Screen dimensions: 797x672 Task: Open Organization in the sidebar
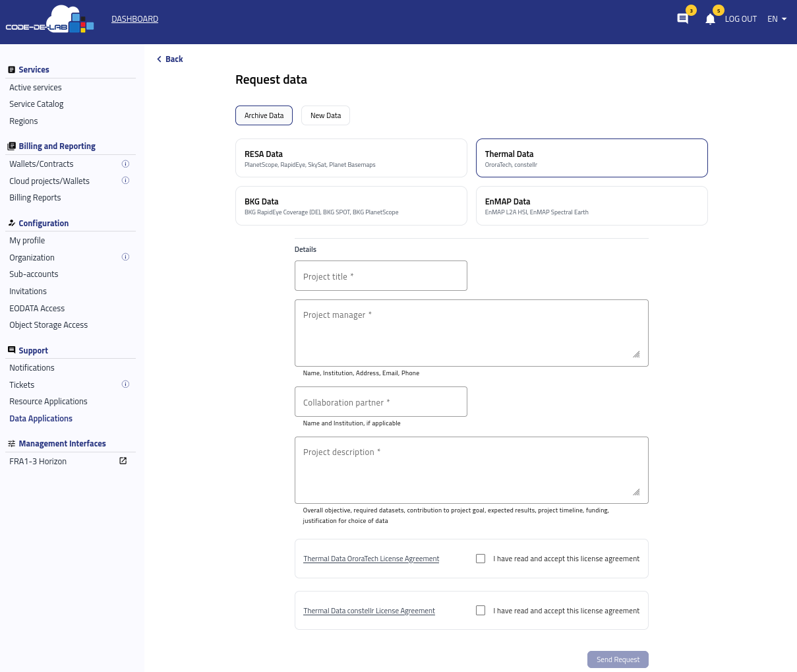coord(32,258)
